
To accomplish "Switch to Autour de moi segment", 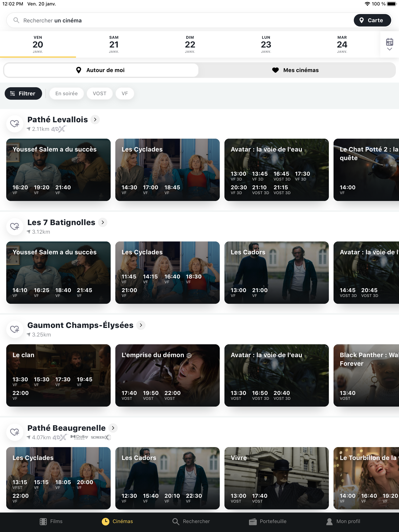I will tap(101, 70).
